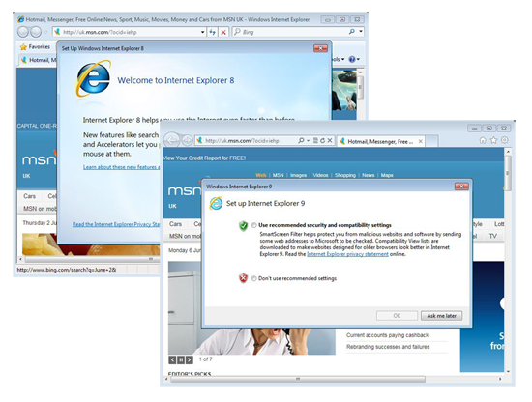
Task: Switch to the Hotmail, Messenger tab in IE9
Action: pos(380,142)
